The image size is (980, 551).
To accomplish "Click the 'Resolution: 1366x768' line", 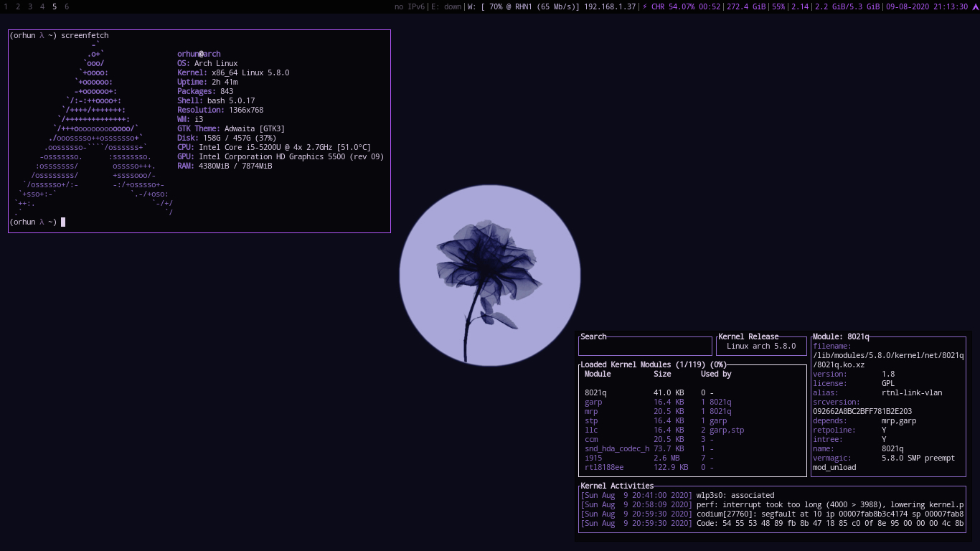I will coord(220,110).
